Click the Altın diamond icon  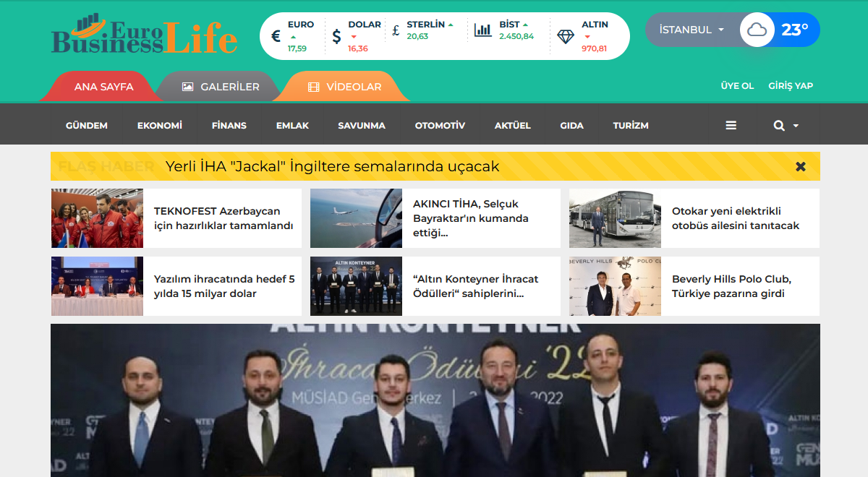pos(566,36)
